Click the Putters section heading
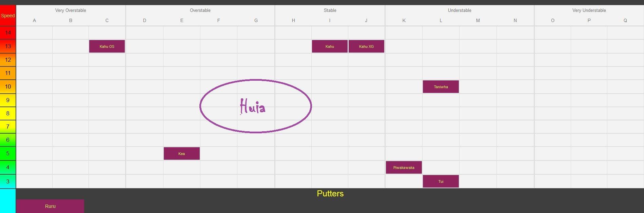 click(330, 194)
